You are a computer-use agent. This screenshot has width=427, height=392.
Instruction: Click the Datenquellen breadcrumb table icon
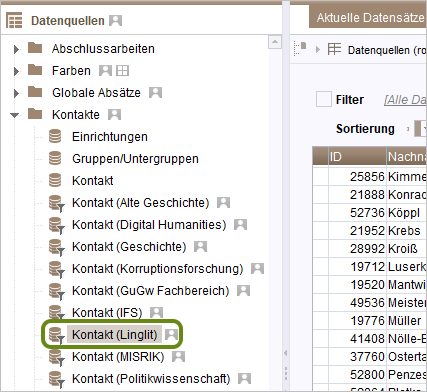coord(334,49)
